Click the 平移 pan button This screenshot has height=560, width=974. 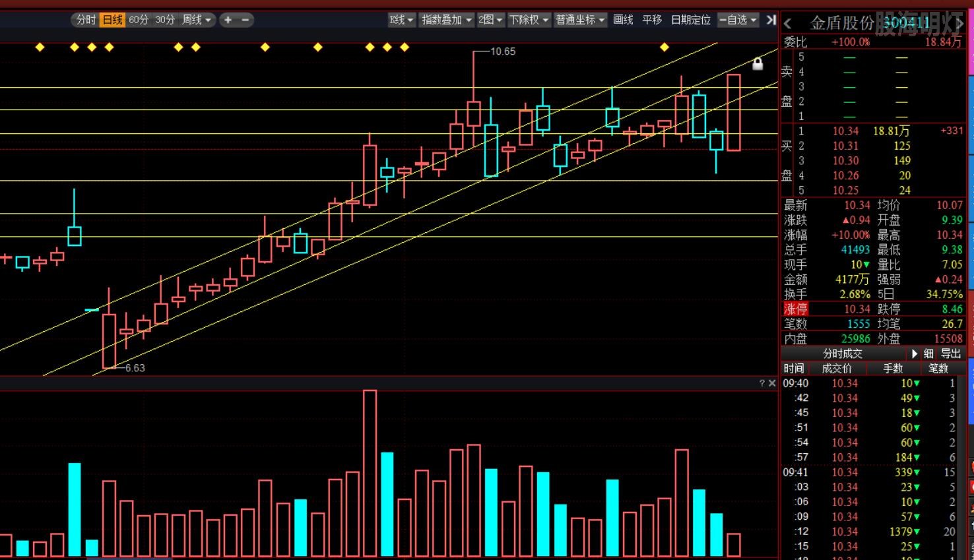[652, 20]
